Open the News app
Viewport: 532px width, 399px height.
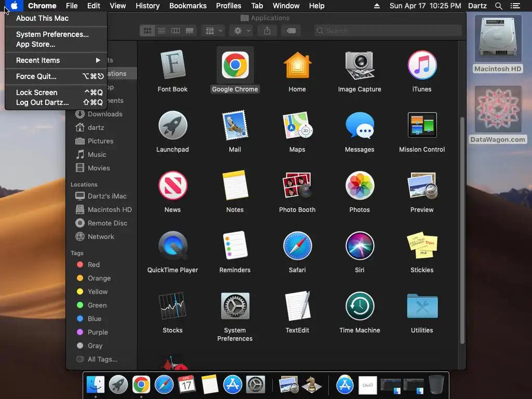pyautogui.click(x=172, y=185)
